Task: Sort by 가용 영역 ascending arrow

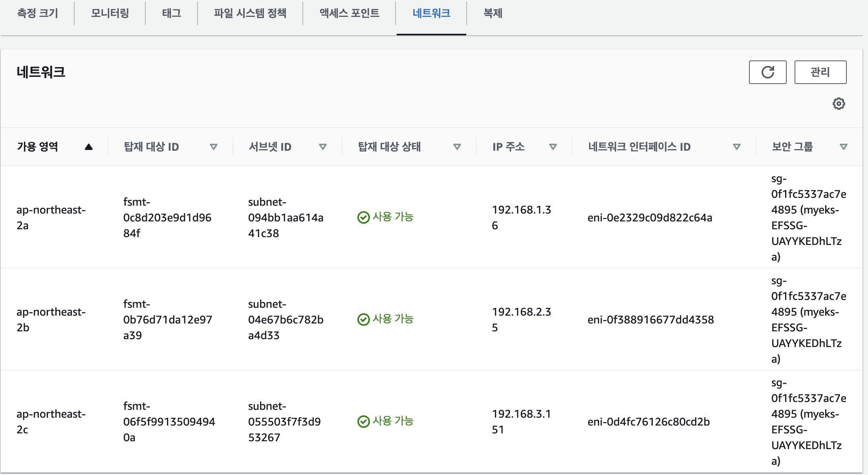Action: tap(89, 147)
